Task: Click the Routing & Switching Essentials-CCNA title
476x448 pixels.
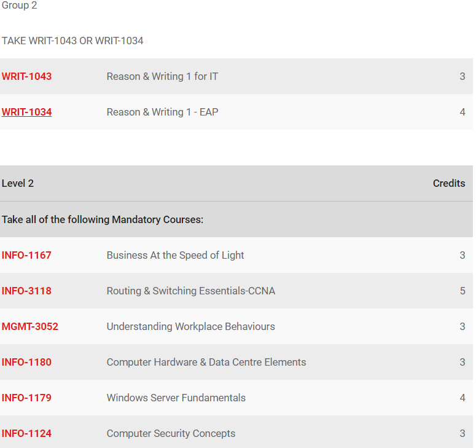Action: click(x=191, y=291)
